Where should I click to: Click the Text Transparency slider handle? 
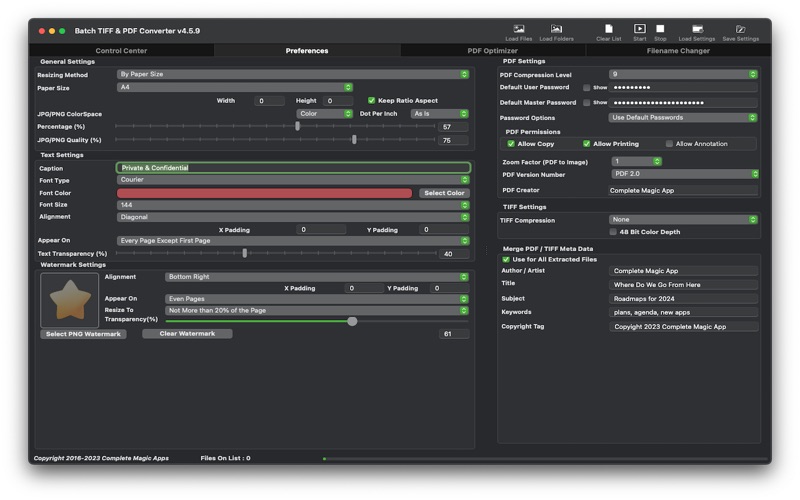point(245,253)
